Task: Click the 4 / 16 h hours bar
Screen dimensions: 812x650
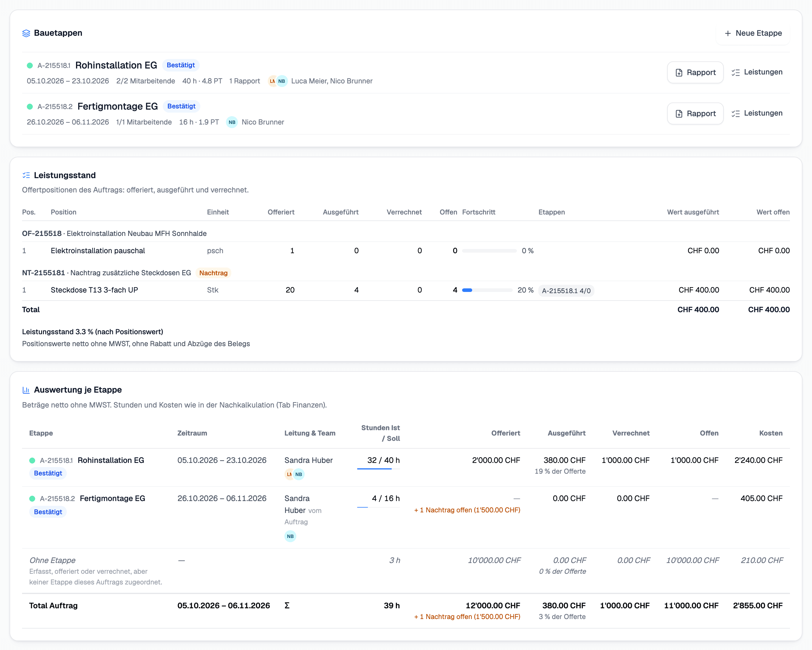Action: (x=378, y=507)
